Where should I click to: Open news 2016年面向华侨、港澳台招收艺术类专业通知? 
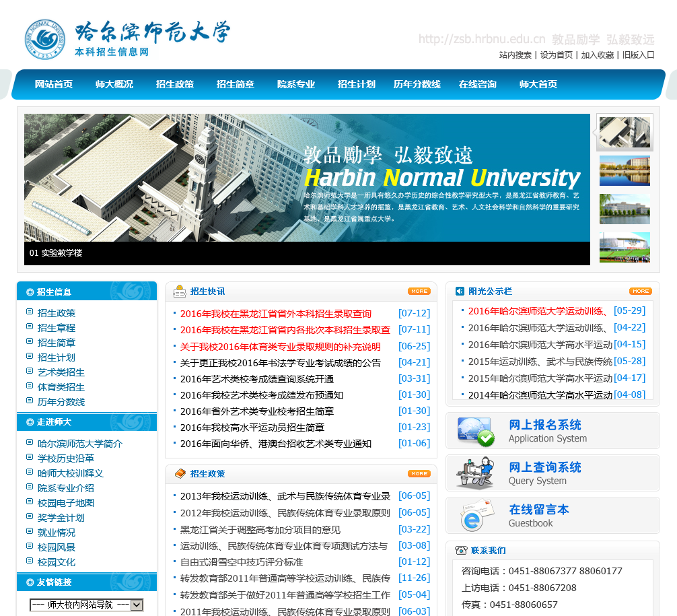(x=275, y=444)
